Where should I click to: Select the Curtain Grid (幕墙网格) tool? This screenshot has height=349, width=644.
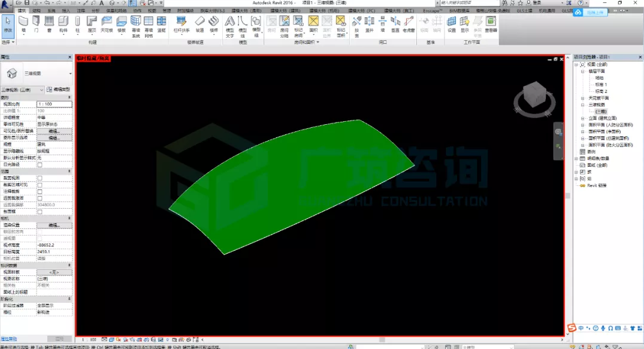point(149,27)
